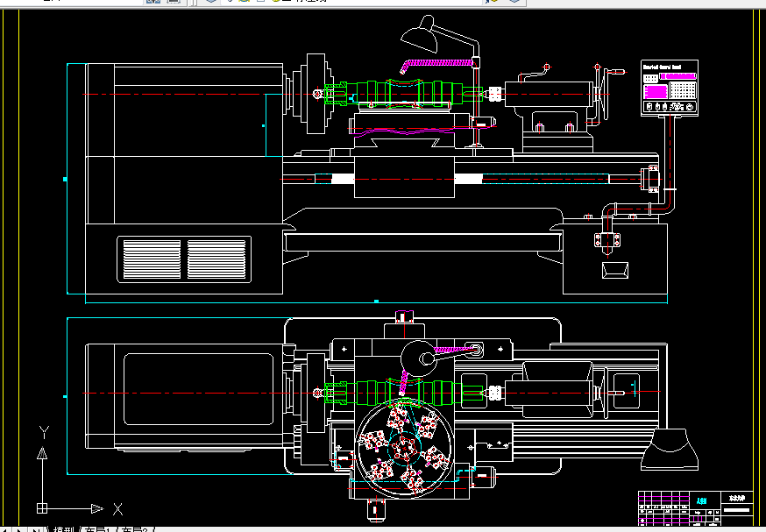Image resolution: width=766 pixels, height=532 pixels.
Task: Select the right ventilation grille on the base
Action: pyautogui.click(x=216, y=259)
